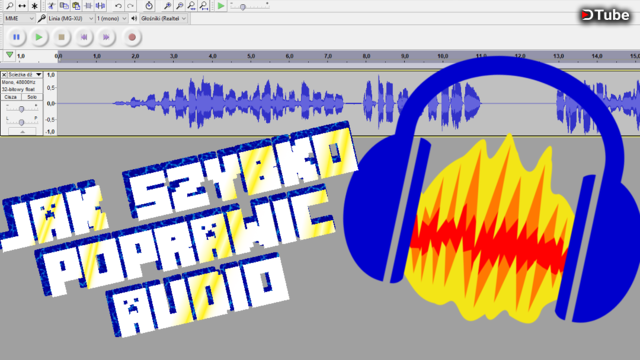This screenshot has width=640, height=360.
Task: Click the vertical scale -0,5 label
Action: [x=51, y=120]
